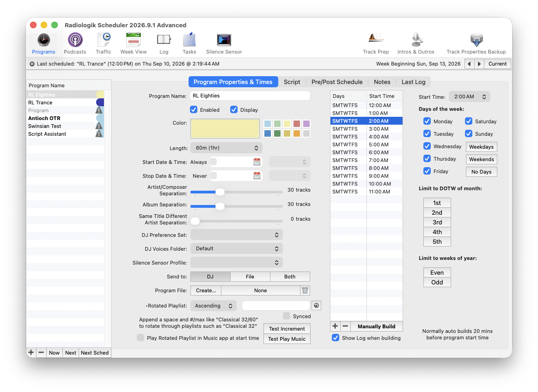Click the last scheduled play indicator icon

[x=32, y=64]
